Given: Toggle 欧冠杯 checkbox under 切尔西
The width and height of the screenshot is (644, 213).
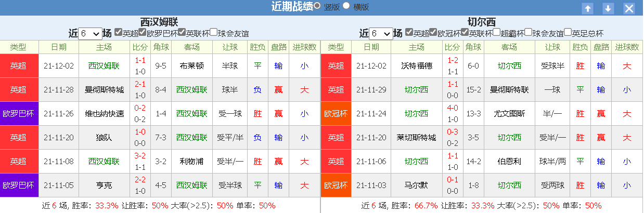Looking at the screenshot, I should [x=433, y=32].
